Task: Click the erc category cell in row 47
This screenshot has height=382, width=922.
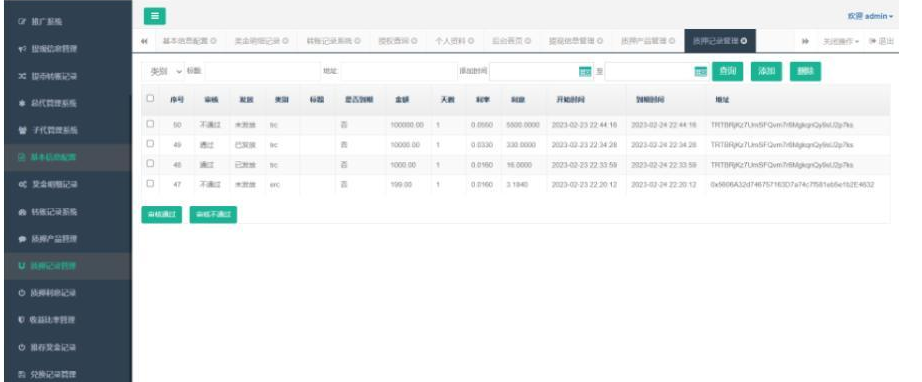Action: tap(275, 185)
